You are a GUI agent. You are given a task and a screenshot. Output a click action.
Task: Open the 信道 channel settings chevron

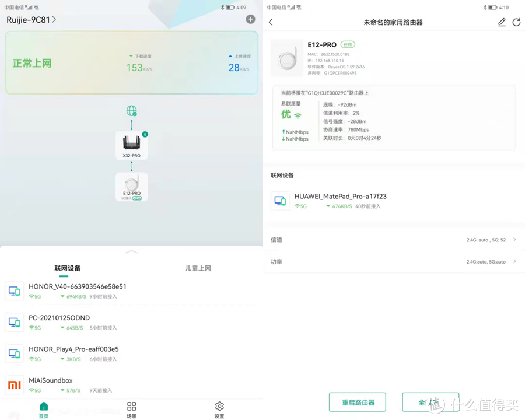point(514,240)
